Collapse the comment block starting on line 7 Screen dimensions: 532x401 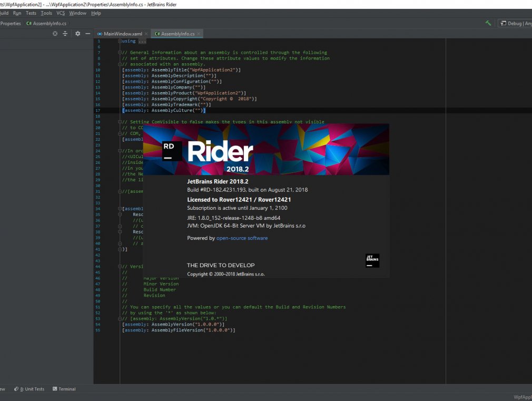pos(120,53)
